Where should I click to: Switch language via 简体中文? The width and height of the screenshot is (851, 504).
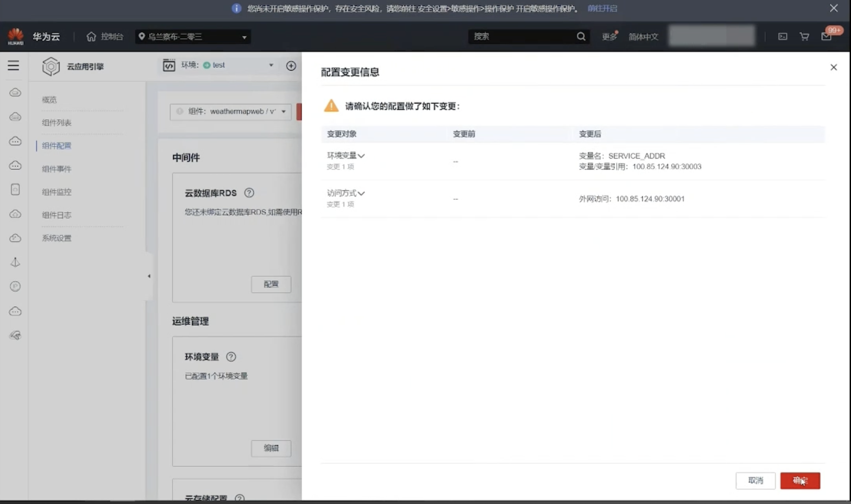point(643,37)
